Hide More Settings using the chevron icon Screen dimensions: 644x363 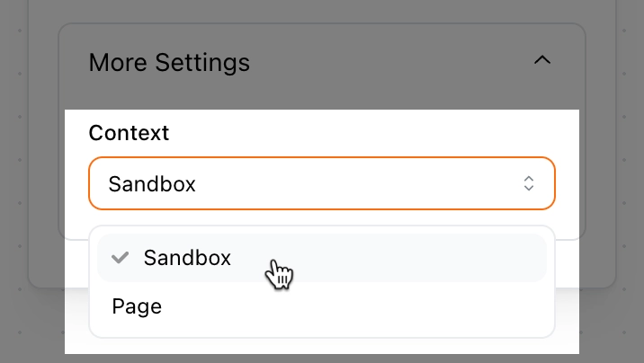coord(541,61)
